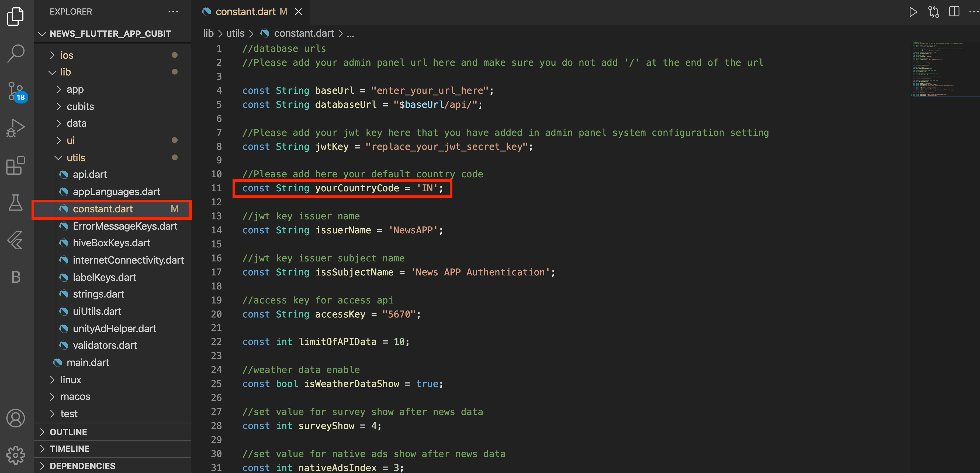Screen dimensions: 980x473
Task: Collapse the utils folder
Action: [76, 158]
